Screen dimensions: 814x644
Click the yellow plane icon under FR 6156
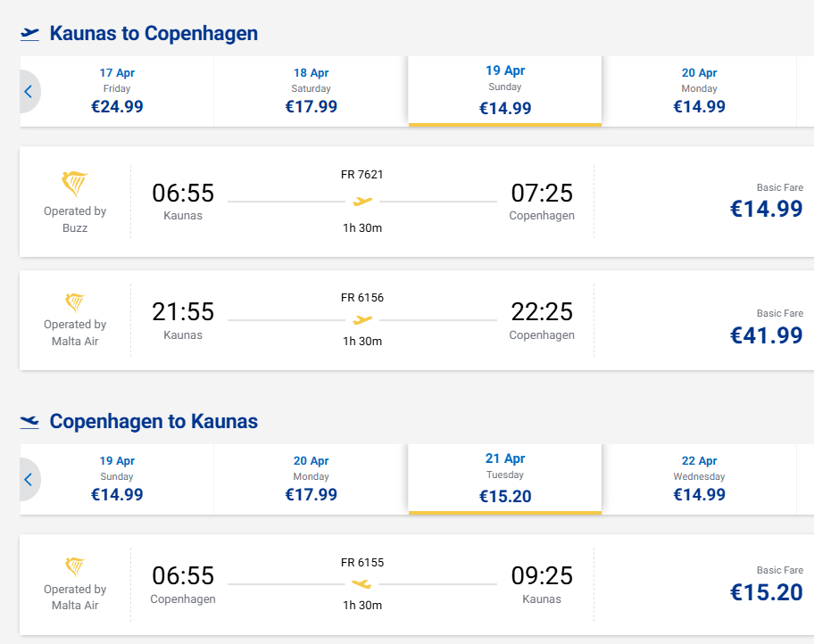click(361, 319)
